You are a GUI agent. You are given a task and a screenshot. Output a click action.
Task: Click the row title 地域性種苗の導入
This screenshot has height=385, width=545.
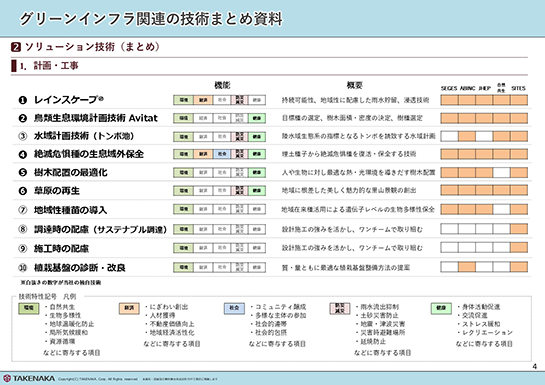pyautogui.click(x=70, y=210)
